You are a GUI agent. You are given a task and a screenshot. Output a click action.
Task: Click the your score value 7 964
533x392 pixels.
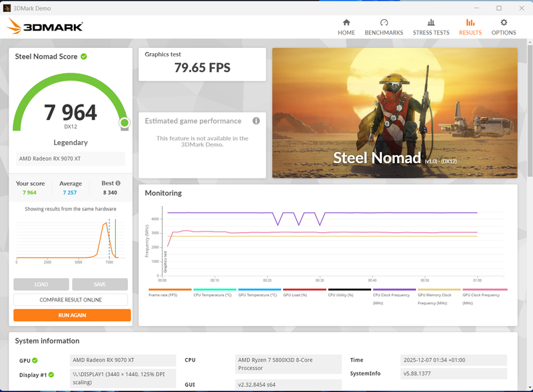point(29,192)
